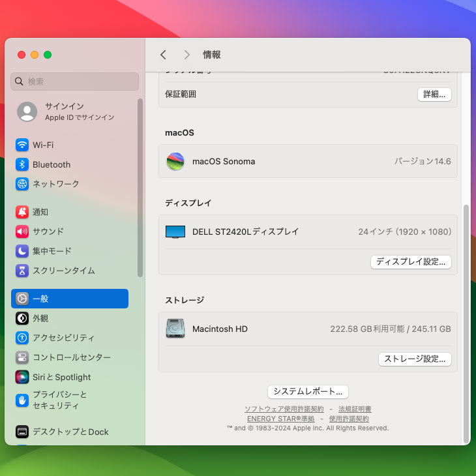Click 24インチ (1920 × 1080) text
This screenshot has height=476, width=476.
click(405, 231)
